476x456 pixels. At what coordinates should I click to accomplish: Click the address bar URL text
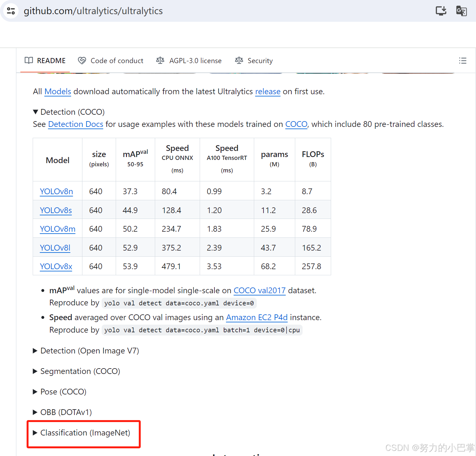pyautogui.click(x=93, y=11)
